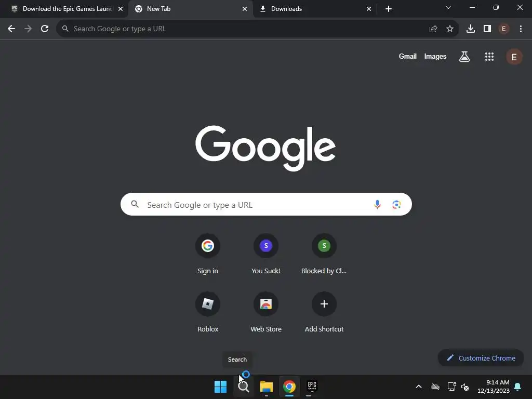Screen dimensions: 532x399
Task: Open the Web Store shortcut
Action: point(266,312)
